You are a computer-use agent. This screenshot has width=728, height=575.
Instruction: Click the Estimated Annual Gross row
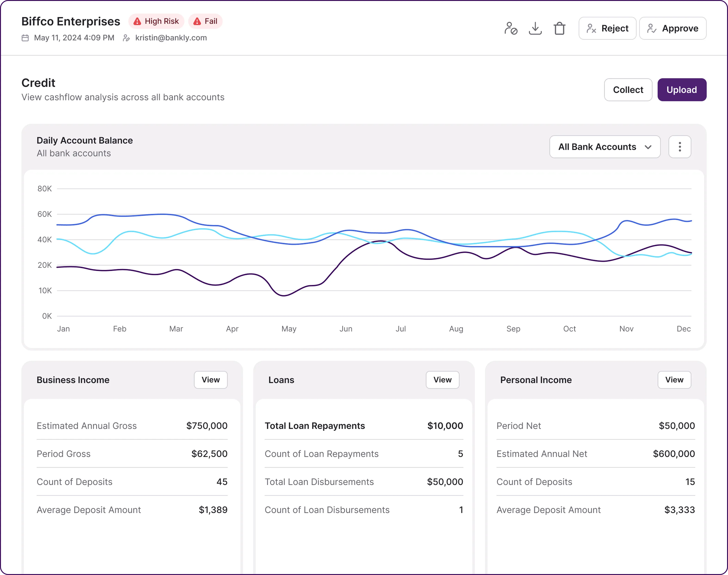click(x=132, y=426)
